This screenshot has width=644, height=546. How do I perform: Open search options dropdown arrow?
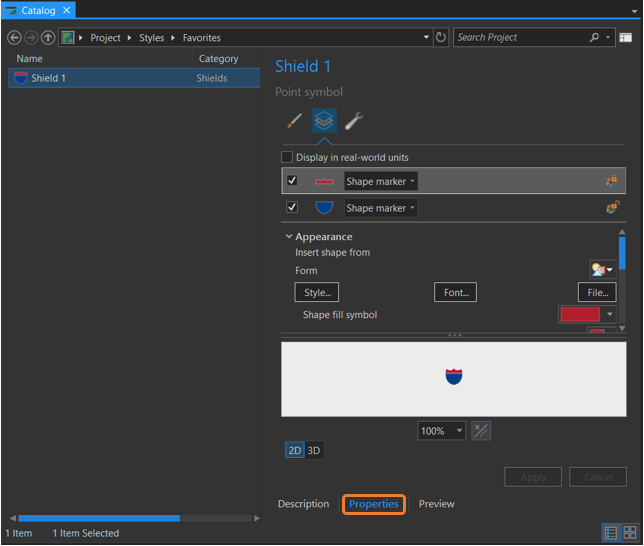tap(608, 37)
